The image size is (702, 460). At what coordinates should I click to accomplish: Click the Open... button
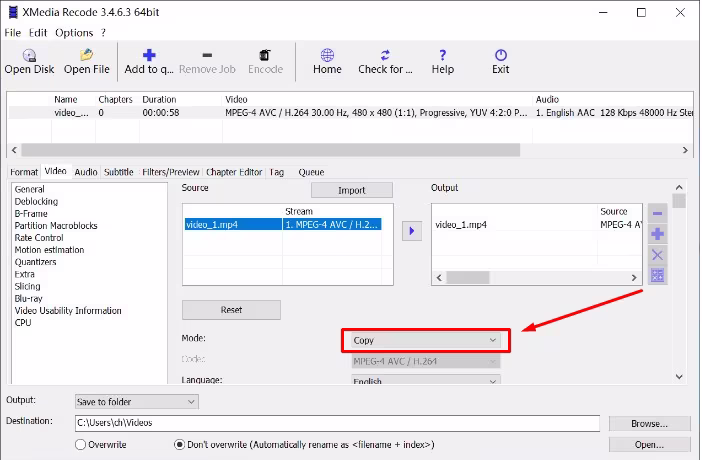pyautogui.click(x=650, y=445)
